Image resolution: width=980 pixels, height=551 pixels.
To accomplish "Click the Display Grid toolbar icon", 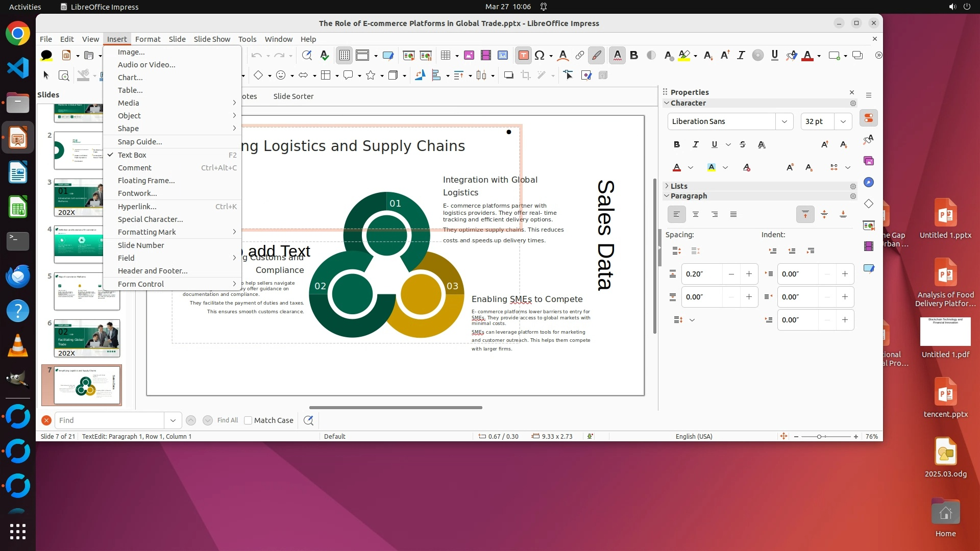I will coord(345,56).
